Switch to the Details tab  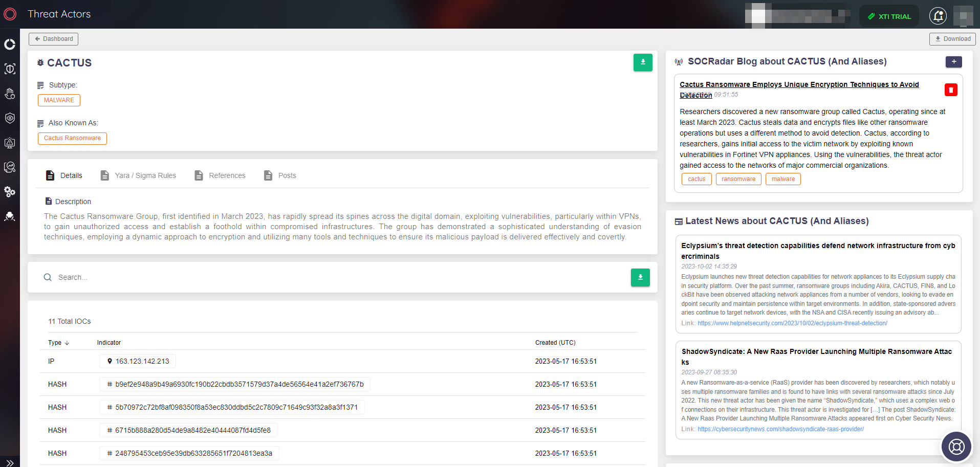coord(64,175)
